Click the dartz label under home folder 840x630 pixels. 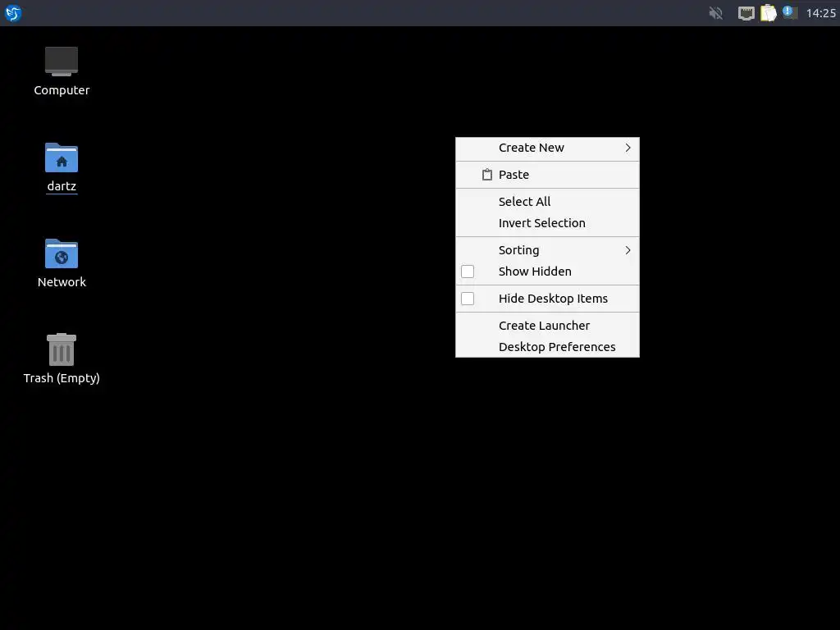tap(62, 186)
